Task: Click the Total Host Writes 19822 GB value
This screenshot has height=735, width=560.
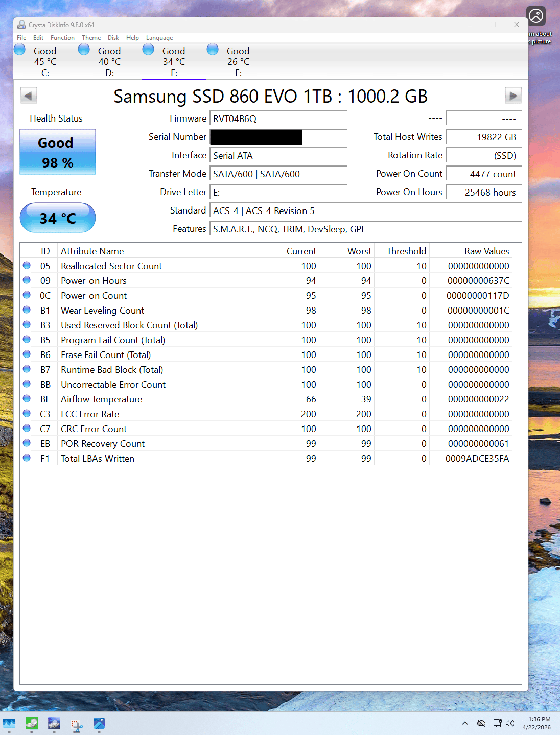Action: 484,137
